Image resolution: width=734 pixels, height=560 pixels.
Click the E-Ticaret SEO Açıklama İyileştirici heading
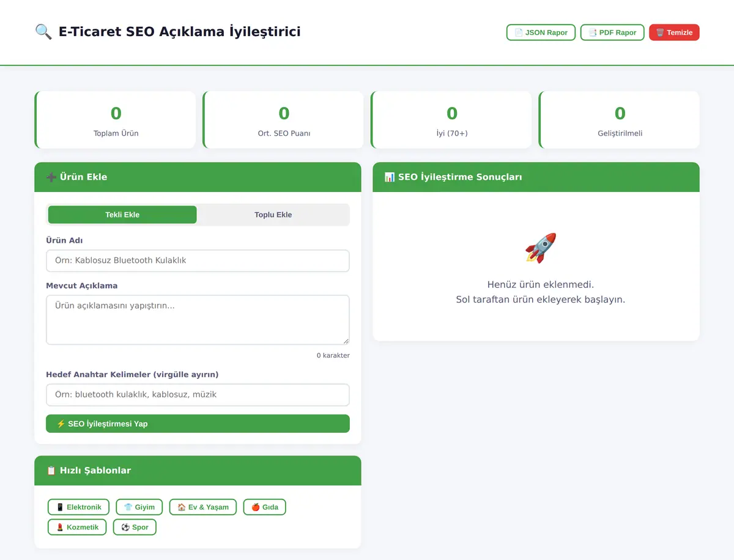point(180,32)
